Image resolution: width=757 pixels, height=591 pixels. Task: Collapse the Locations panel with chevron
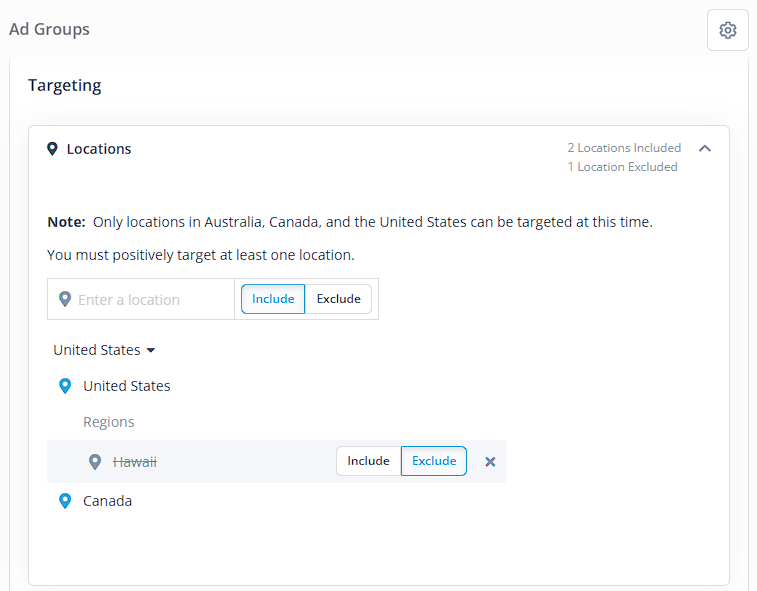(x=705, y=148)
